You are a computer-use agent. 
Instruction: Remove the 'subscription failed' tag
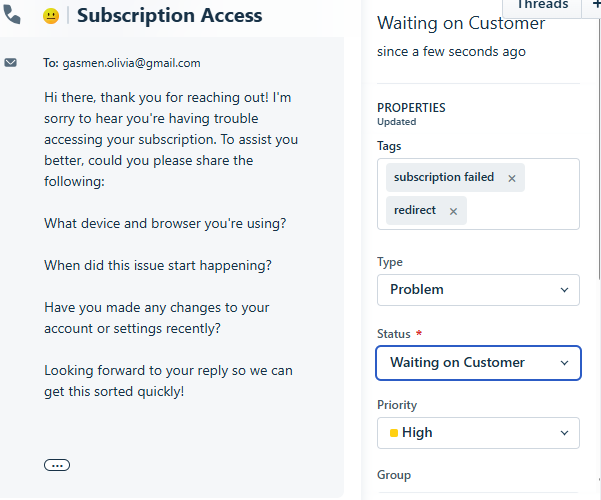pos(512,178)
